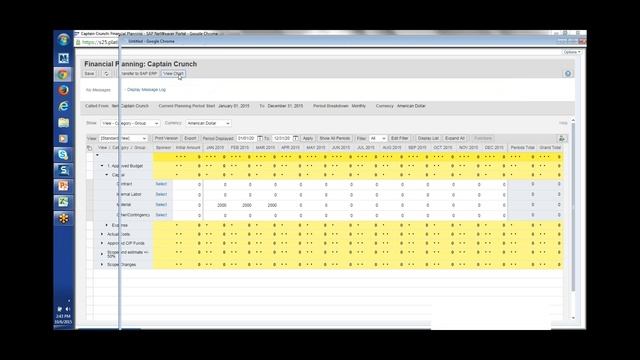The image size is (640, 360).
Task: Click Show All Periods button
Action: [x=335, y=138]
